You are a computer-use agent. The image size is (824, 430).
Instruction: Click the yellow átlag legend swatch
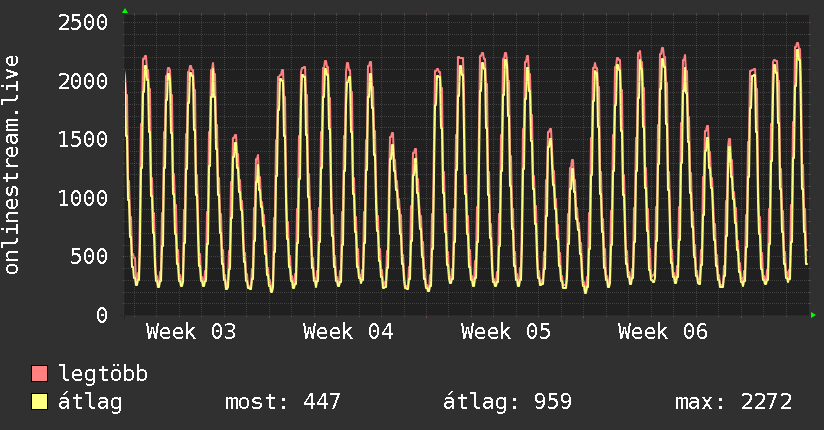[39, 403]
